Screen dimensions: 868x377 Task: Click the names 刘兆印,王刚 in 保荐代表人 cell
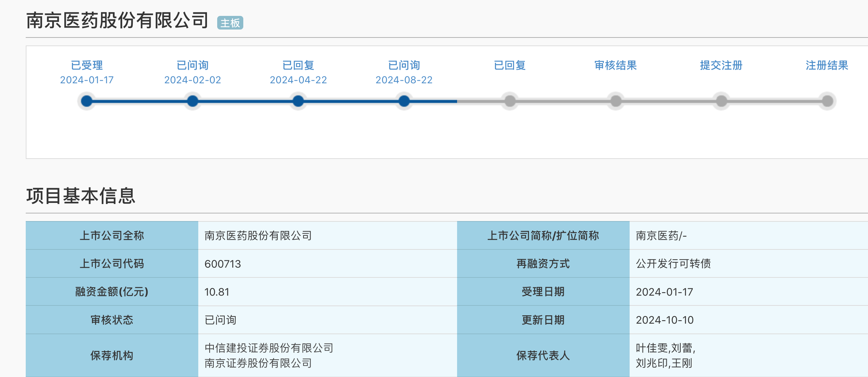(x=664, y=363)
